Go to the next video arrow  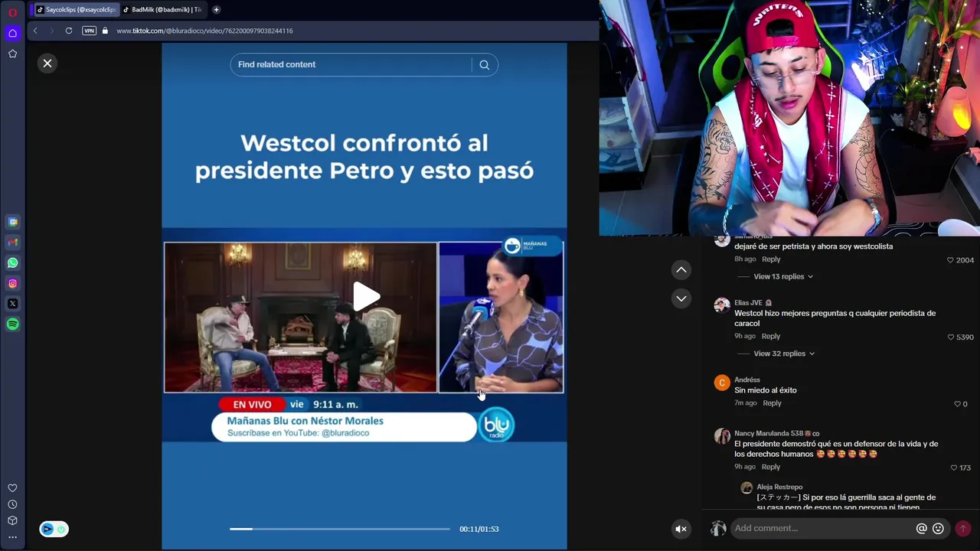click(x=681, y=298)
